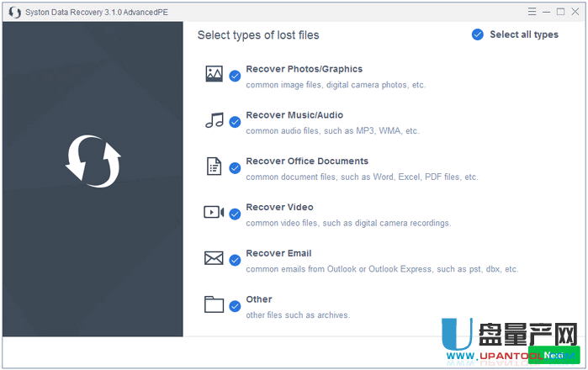Uncheck the Recover Photos/Graphics checkbox
588x370 pixels.
click(x=235, y=76)
